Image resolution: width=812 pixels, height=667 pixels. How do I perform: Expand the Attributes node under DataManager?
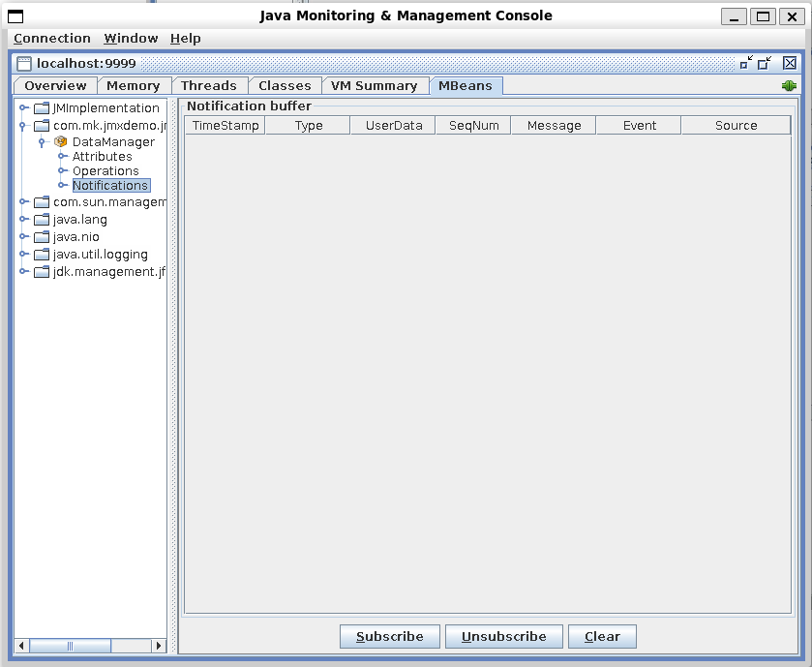coord(62,157)
